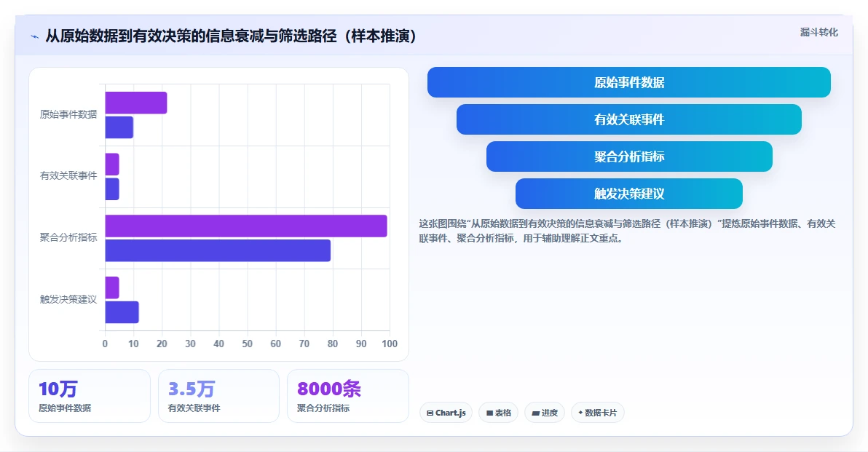Click the purple bar for 有效关联事件
The image size is (868, 452).
pyautogui.click(x=112, y=164)
